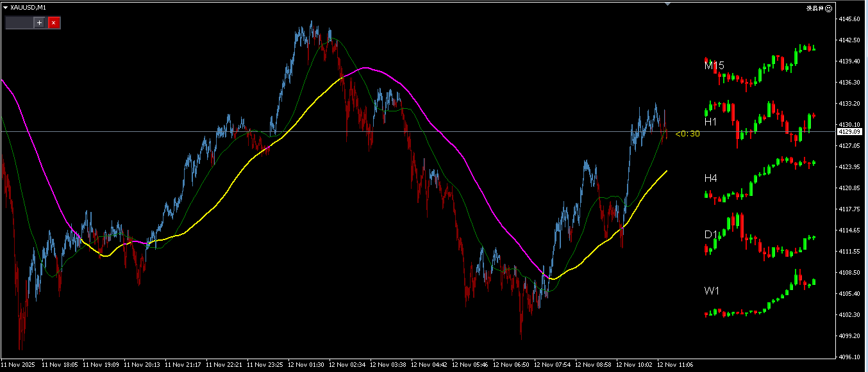Image resolution: width=868 pixels, height=372 pixels.
Task: Click the 11 Nov 22:21 time label
Action: click(224, 364)
